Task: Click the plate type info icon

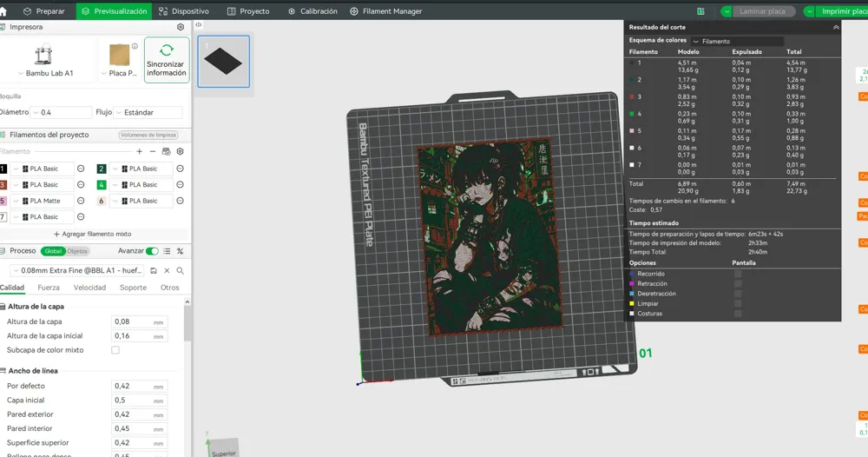Action: (x=135, y=47)
